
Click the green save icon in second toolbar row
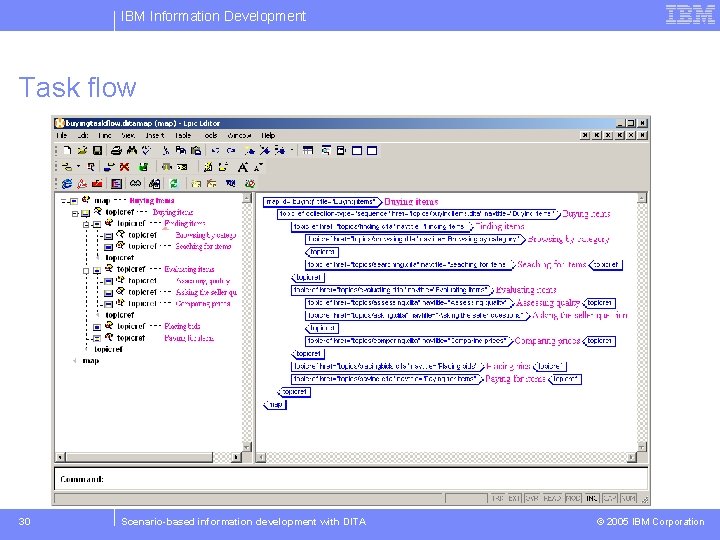pos(144,167)
